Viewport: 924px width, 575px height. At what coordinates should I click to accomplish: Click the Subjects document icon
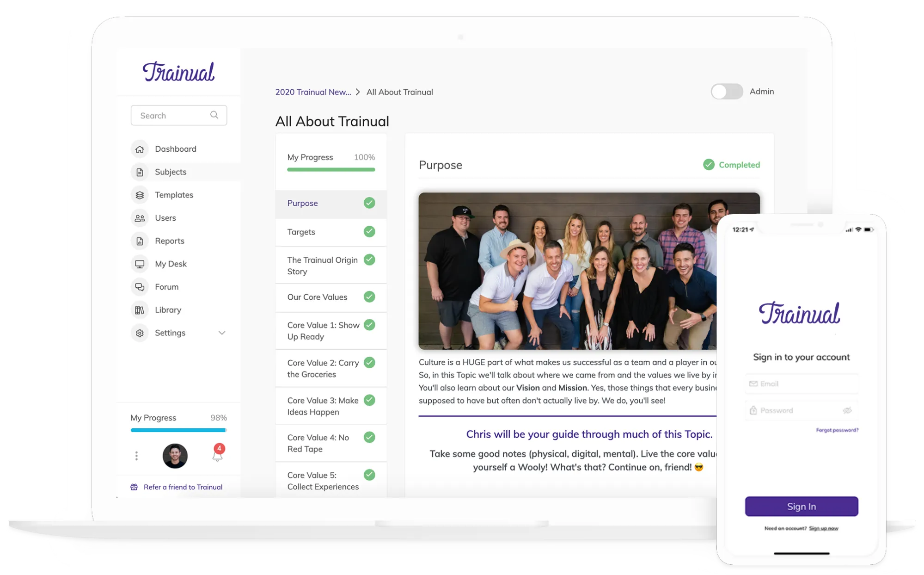[140, 172]
